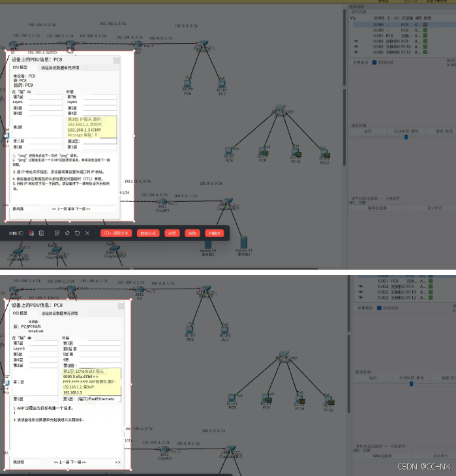Select PC12 with envelope in lower topology

[329, 401]
